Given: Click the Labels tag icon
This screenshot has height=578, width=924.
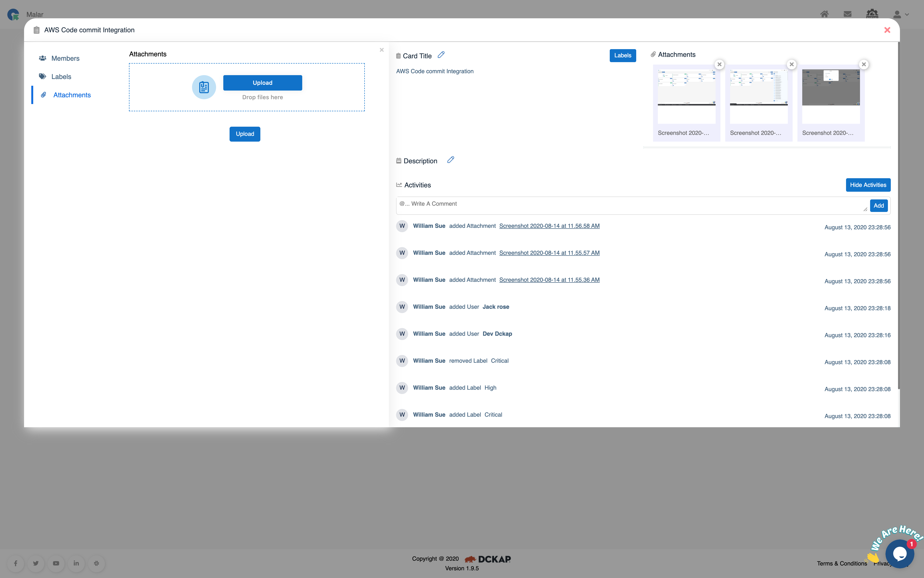Looking at the screenshot, I should (x=42, y=76).
